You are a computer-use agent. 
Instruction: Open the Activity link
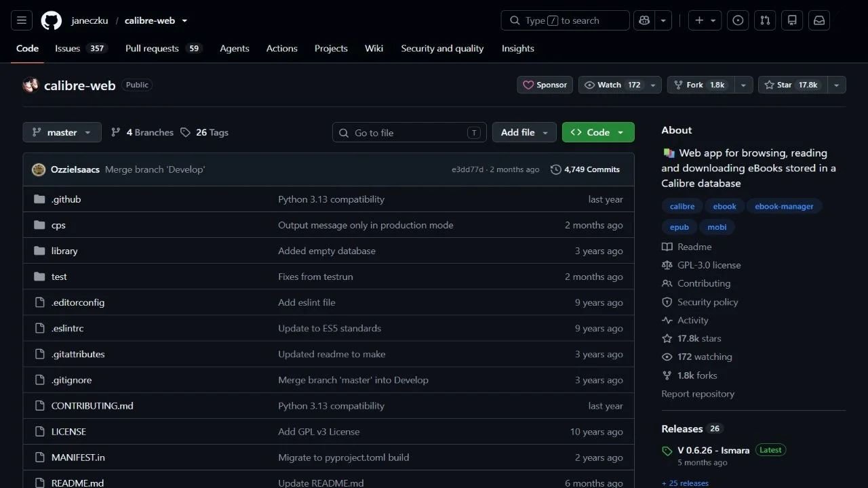(x=685, y=321)
